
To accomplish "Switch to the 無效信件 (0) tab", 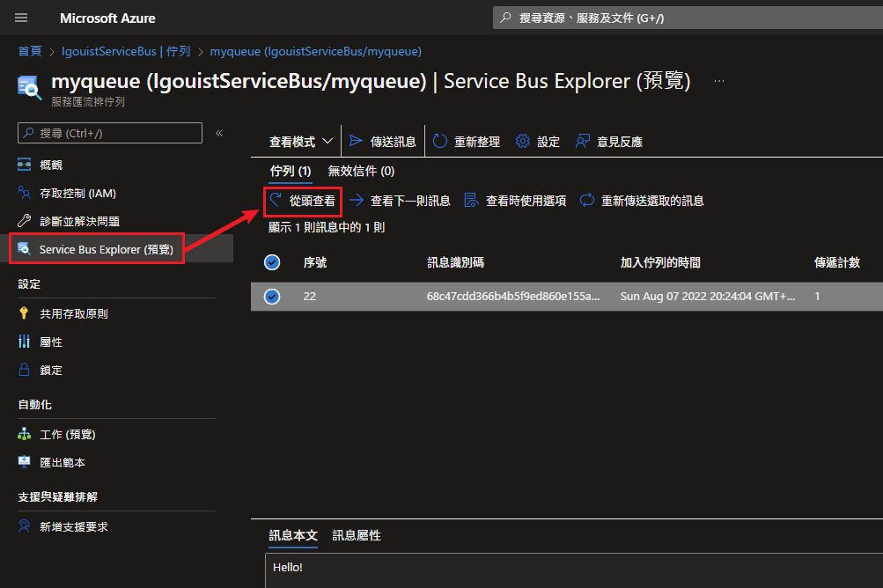I will [361, 172].
